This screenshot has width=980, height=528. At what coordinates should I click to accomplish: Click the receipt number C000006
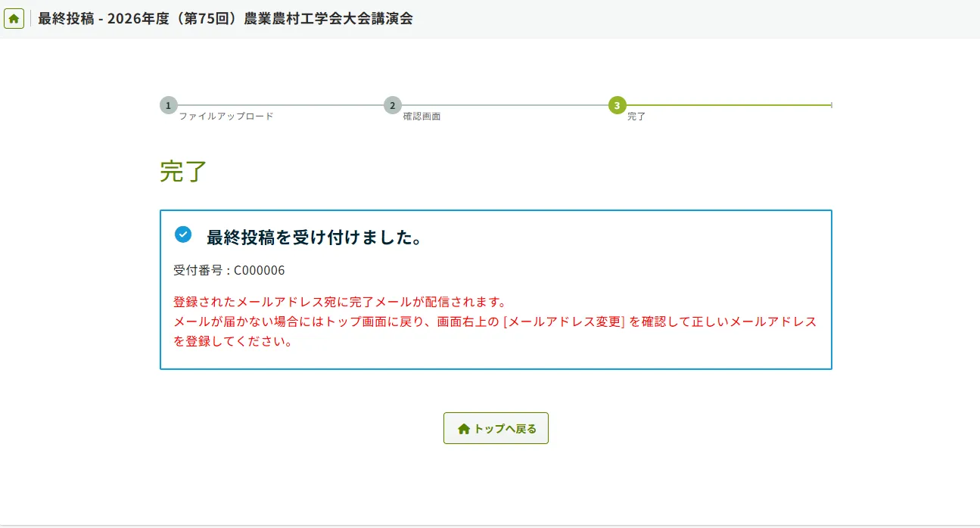click(259, 270)
